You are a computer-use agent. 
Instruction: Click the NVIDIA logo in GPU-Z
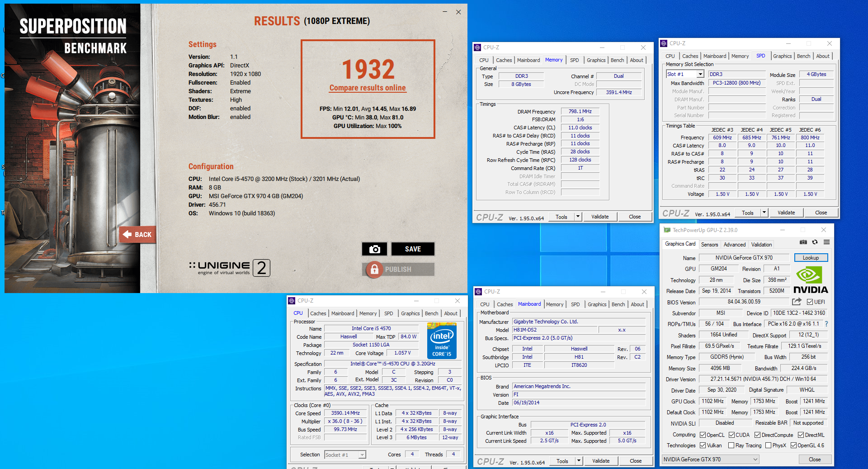pyautogui.click(x=811, y=280)
